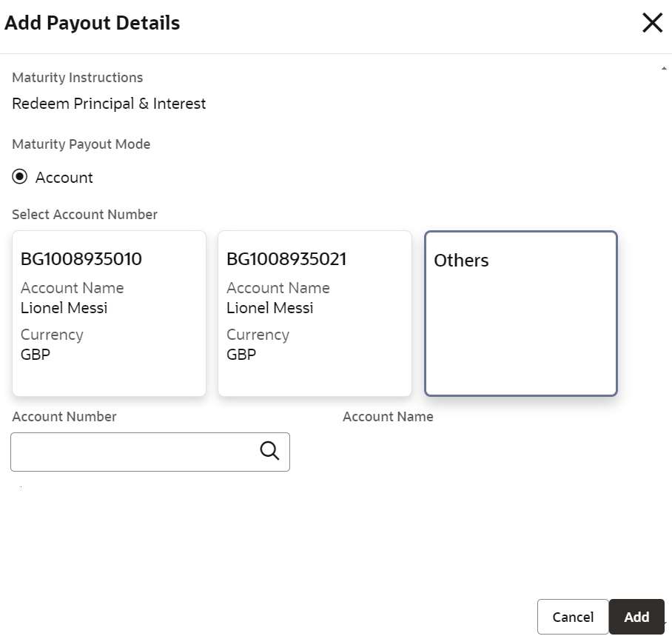The height and width of the screenshot is (636, 672).
Task: Close the Add Payout Details dialog
Action: point(652,23)
